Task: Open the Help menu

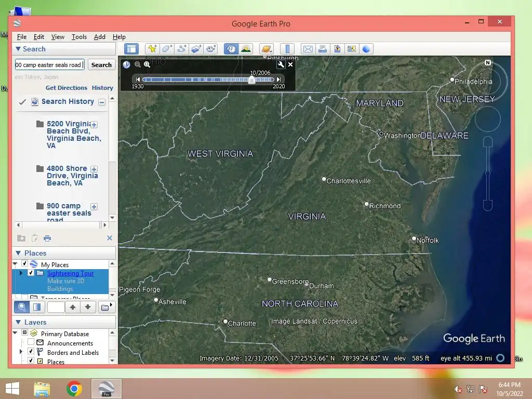Action: 119,37
